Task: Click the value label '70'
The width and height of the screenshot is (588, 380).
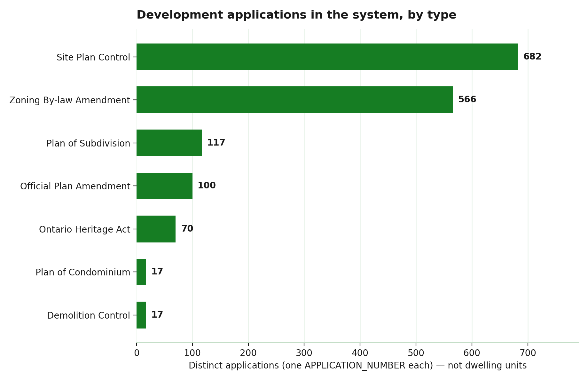Action: click(187, 229)
